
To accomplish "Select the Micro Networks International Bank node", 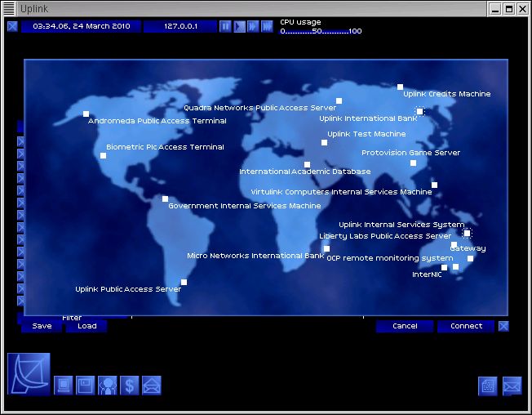I will 326,249.
